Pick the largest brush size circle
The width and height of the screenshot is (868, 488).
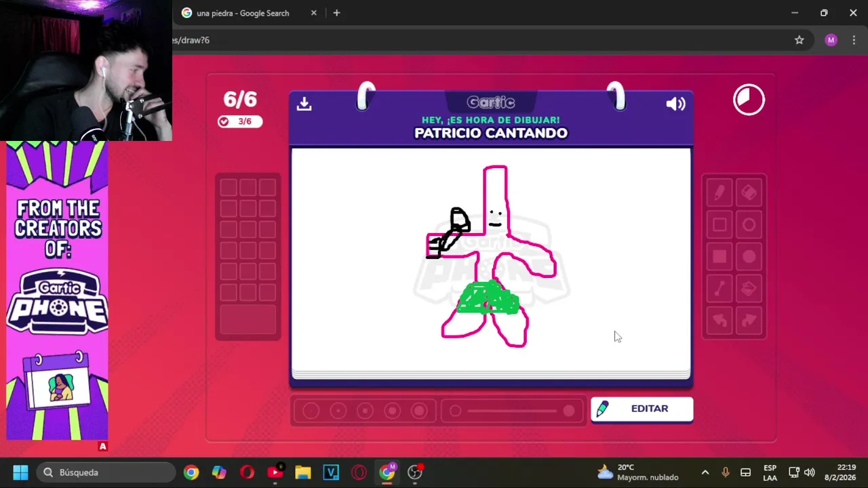coord(419,411)
